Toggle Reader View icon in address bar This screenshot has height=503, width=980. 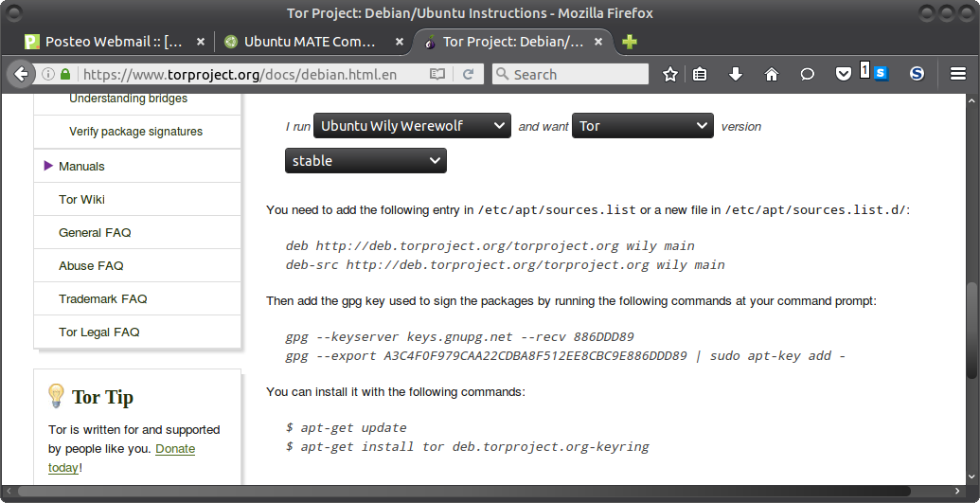pyautogui.click(x=437, y=75)
